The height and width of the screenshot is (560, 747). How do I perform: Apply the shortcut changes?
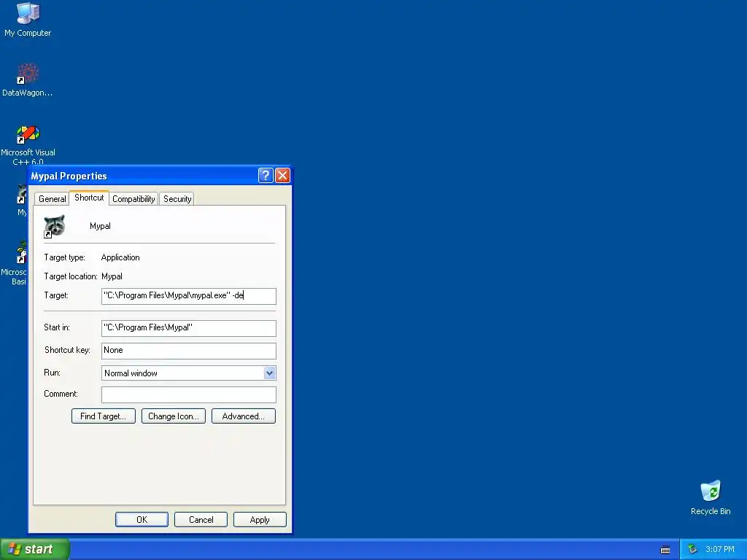click(260, 519)
